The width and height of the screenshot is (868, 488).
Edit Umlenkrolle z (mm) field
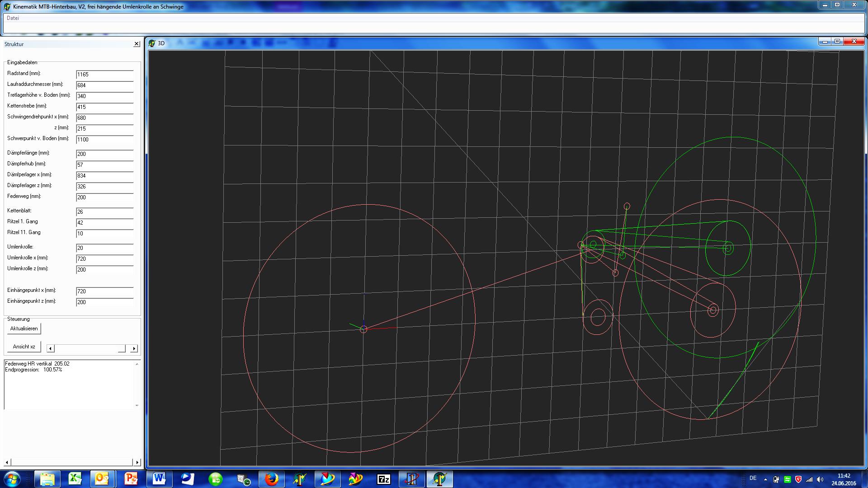click(105, 270)
